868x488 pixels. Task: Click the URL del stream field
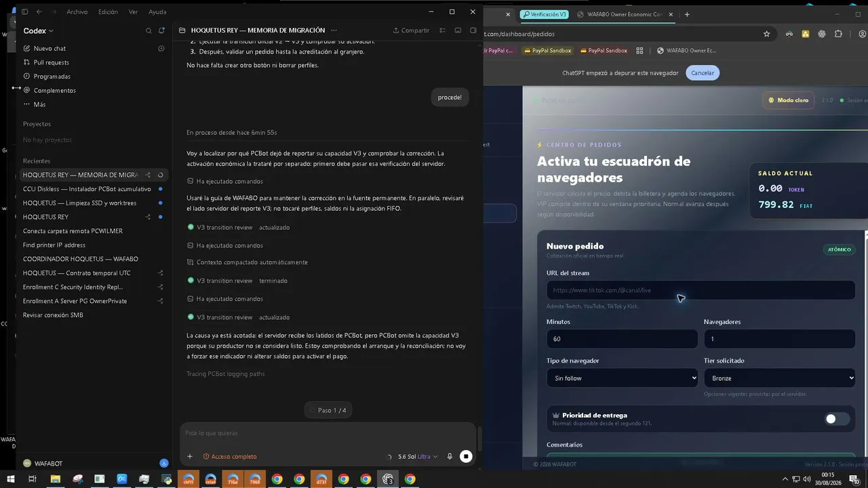pos(701,290)
